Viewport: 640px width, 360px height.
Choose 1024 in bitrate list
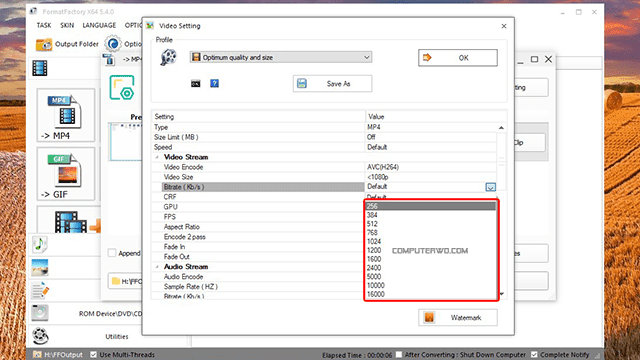(x=431, y=242)
